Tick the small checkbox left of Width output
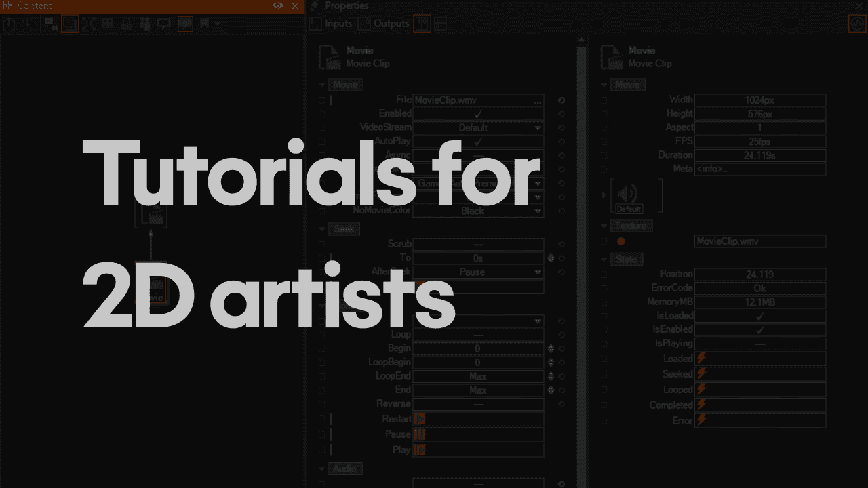 [x=604, y=100]
